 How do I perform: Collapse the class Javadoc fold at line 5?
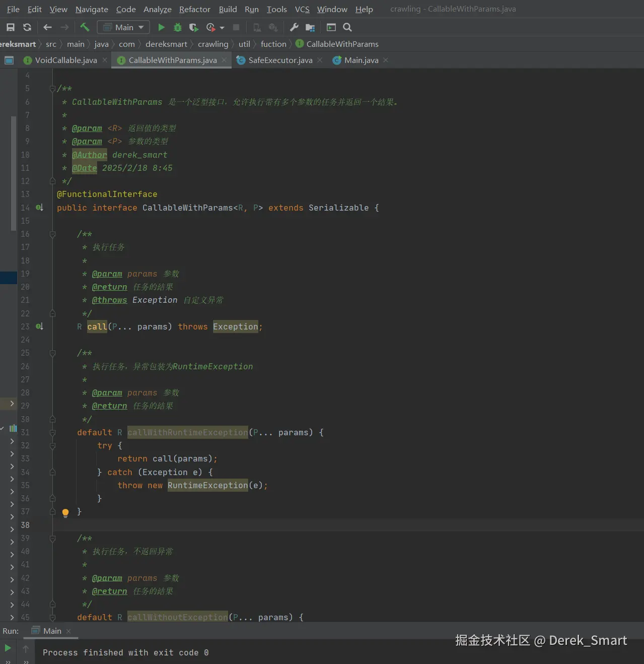52,89
